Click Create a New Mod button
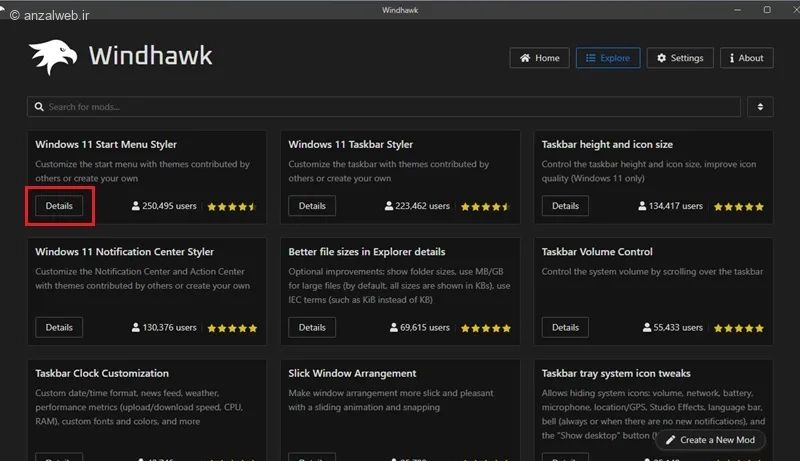Viewport: 800px width, 461px height. click(x=713, y=440)
